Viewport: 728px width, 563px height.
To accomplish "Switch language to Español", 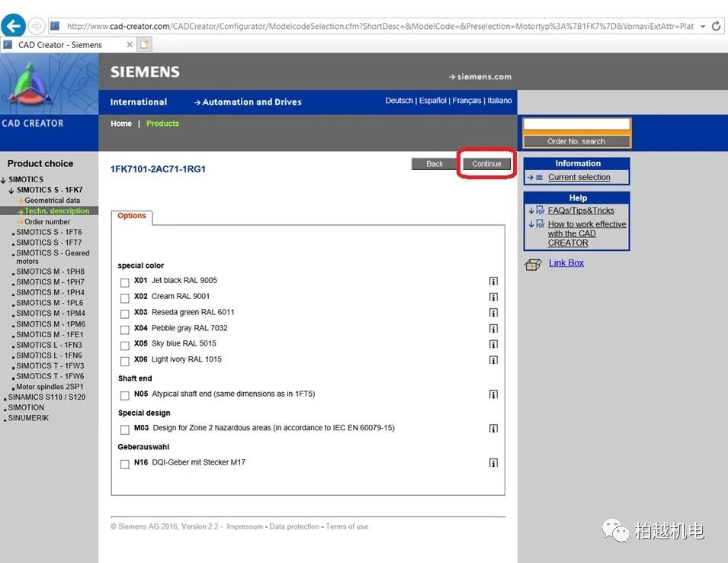I will pos(433,101).
